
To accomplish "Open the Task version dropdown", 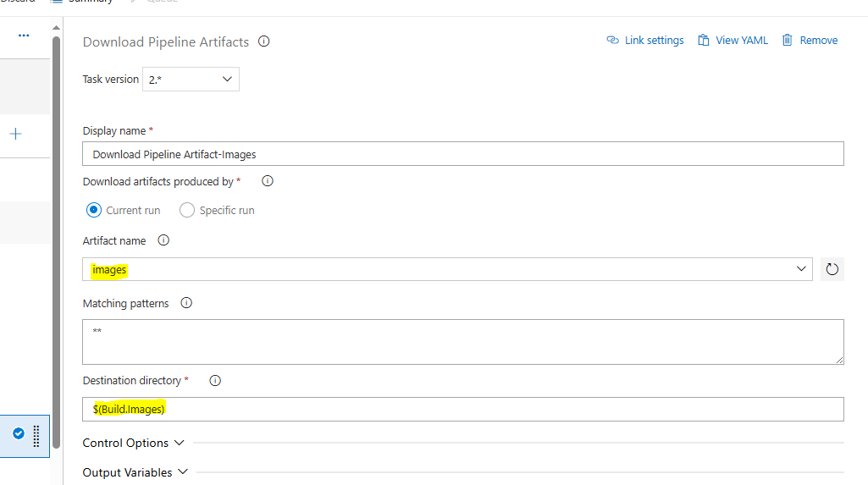I will 191,79.
